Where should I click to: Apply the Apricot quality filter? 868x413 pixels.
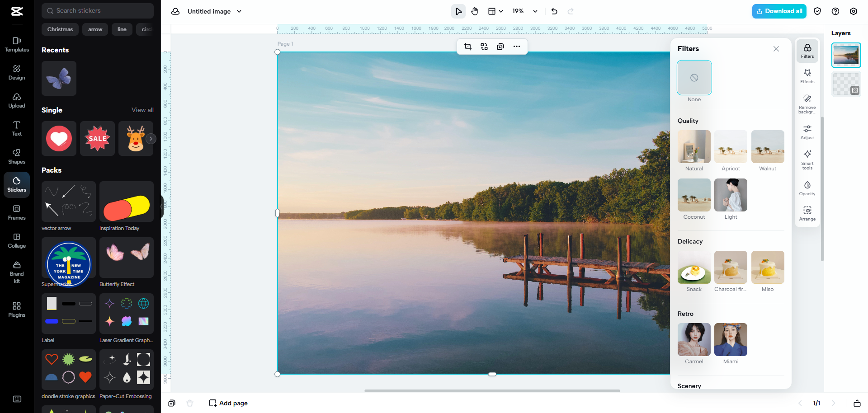tap(731, 147)
